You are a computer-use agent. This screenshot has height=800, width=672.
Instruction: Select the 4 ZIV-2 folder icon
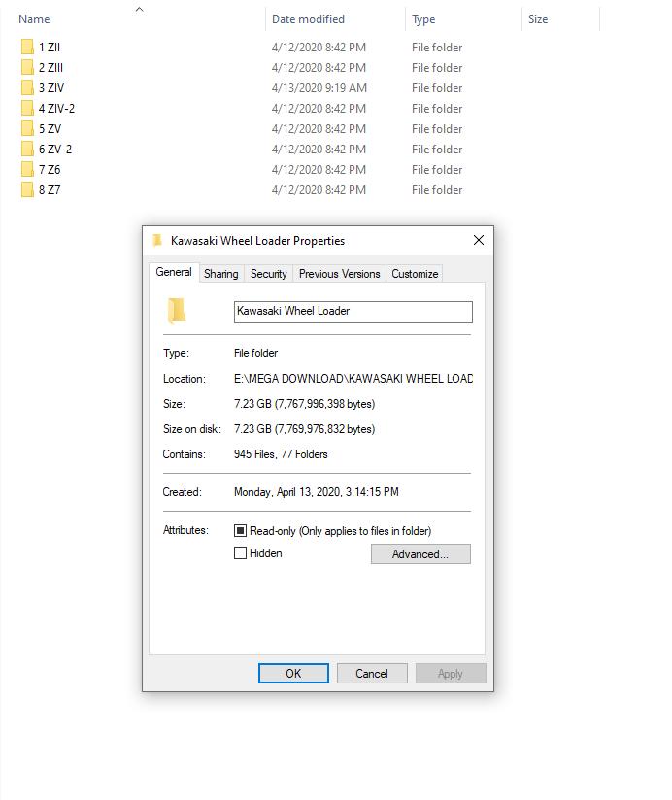(x=27, y=108)
